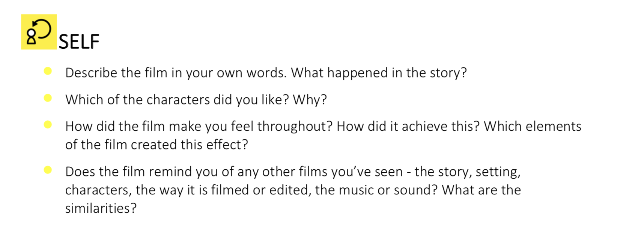
Task: Click 'What are the' at line end
Action: [x=481, y=190]
